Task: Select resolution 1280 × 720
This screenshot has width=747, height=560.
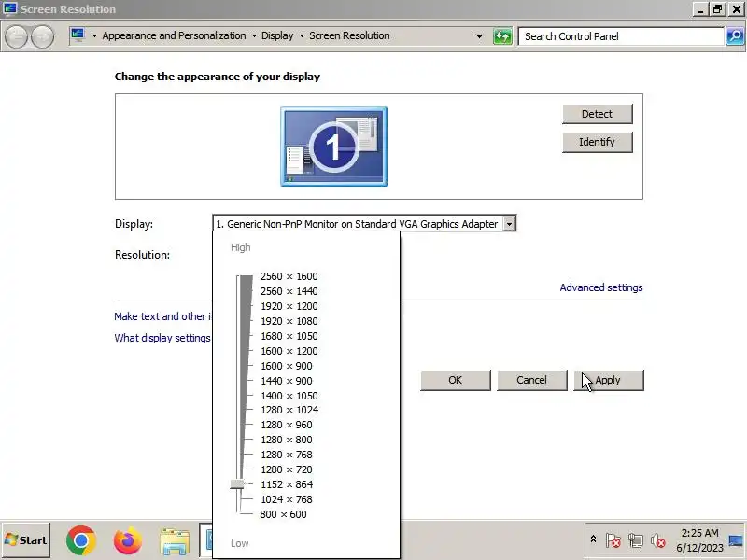Action: (287, 469)
